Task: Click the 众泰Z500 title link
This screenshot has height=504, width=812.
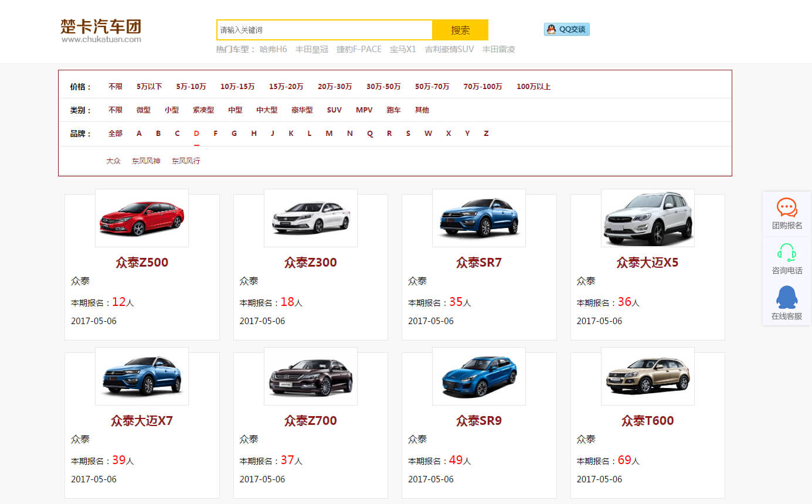Action: click(x=142, y=263)
